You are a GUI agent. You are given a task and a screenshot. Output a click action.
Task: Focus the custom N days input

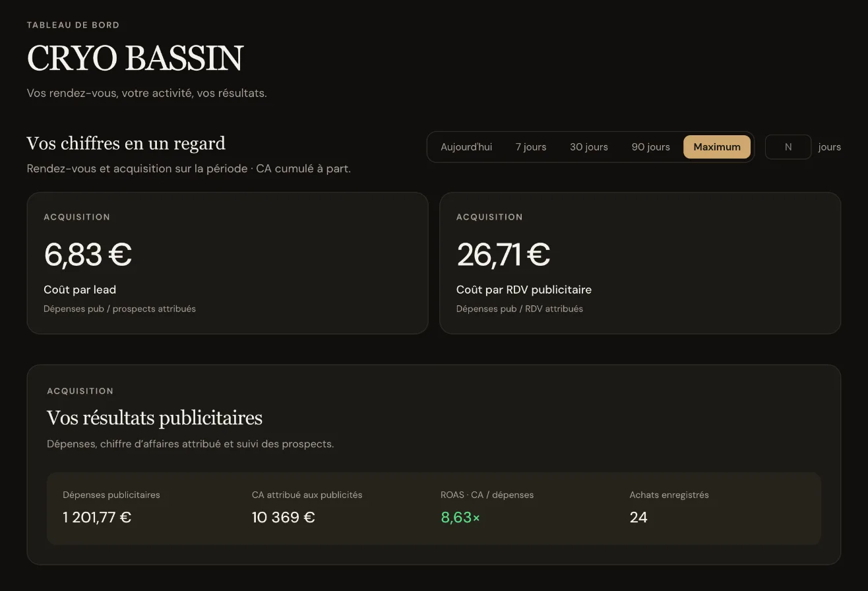point(788,147)
